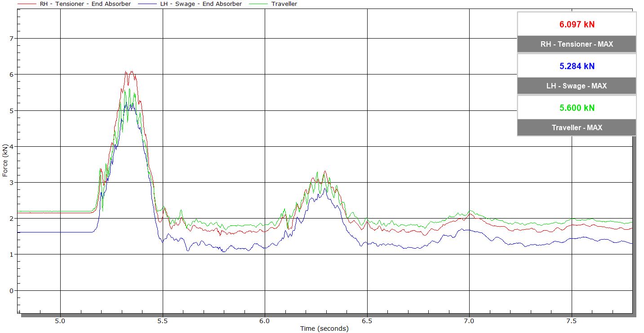Click the 6.0 tick label on time axis
Screen dimensions: 644x333
(x=265, y=321)
